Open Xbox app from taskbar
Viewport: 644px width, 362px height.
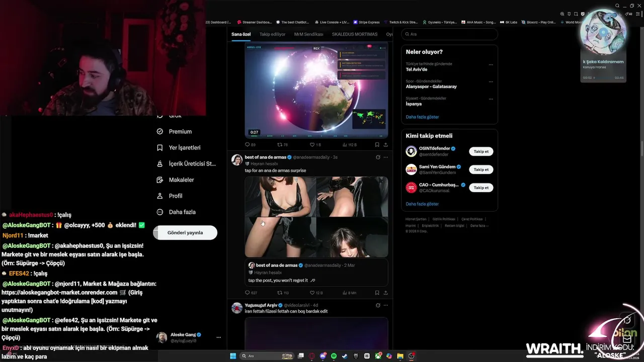(x=378, y=356)
